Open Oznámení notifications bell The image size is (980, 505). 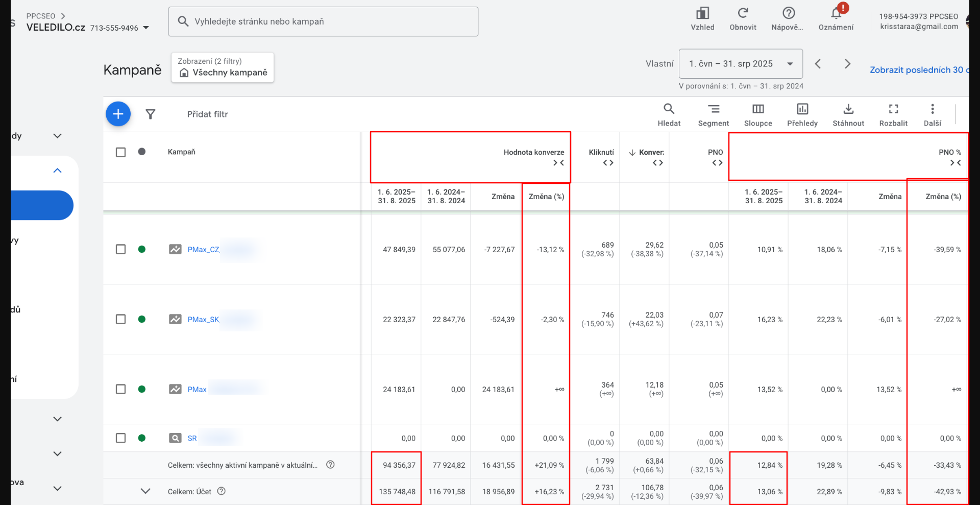(x=836, y=18)
